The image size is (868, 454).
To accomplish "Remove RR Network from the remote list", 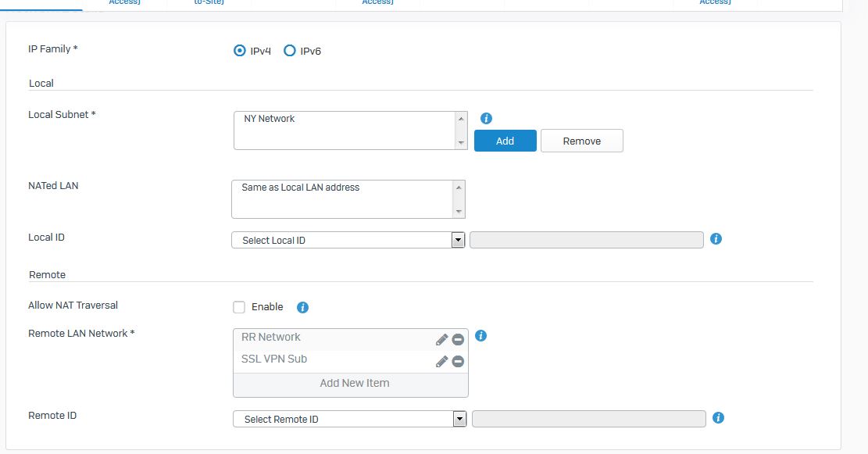I will 458,339.
